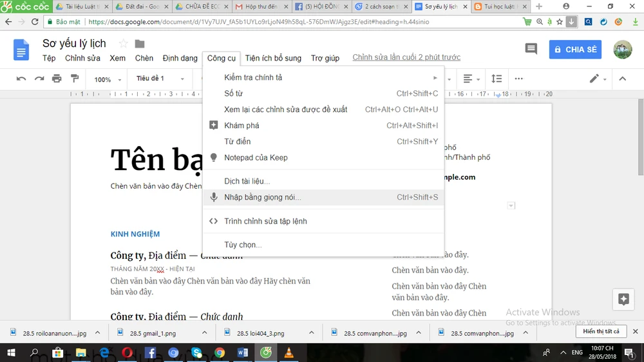Click Hiển thị tất cả downloads button
Viewport: 644px width, 362px height.
click(601, 332)
